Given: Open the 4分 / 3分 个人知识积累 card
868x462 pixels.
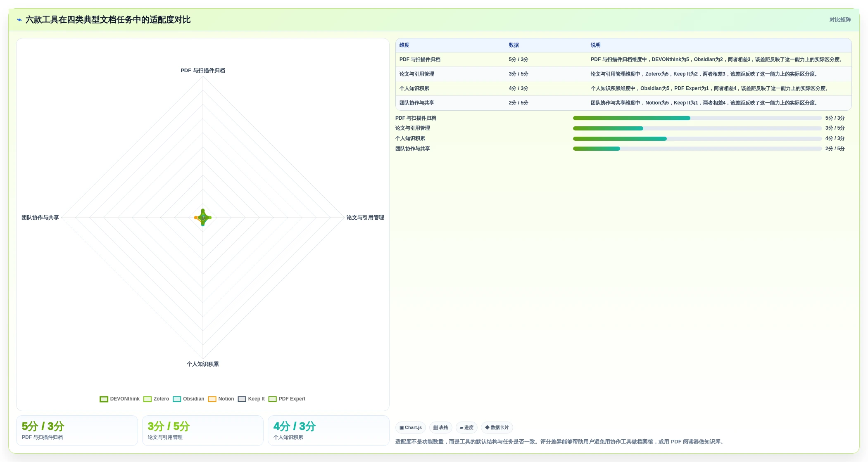Looking at the screenshot, I should (328, 431).
